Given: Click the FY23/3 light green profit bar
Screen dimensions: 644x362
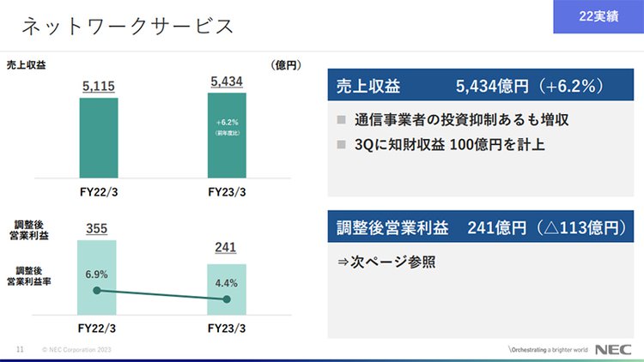Looking at the screenshot, I should point(227,288).
